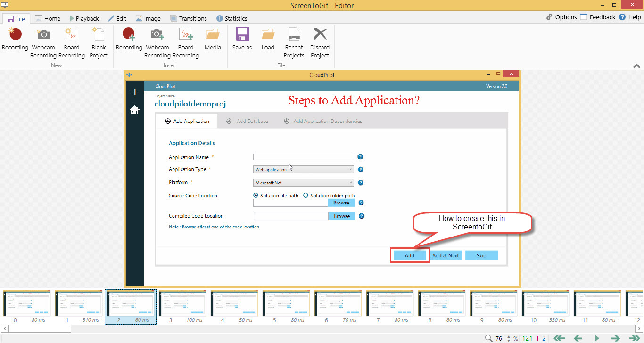Play the animation preview

click(597, 338)
